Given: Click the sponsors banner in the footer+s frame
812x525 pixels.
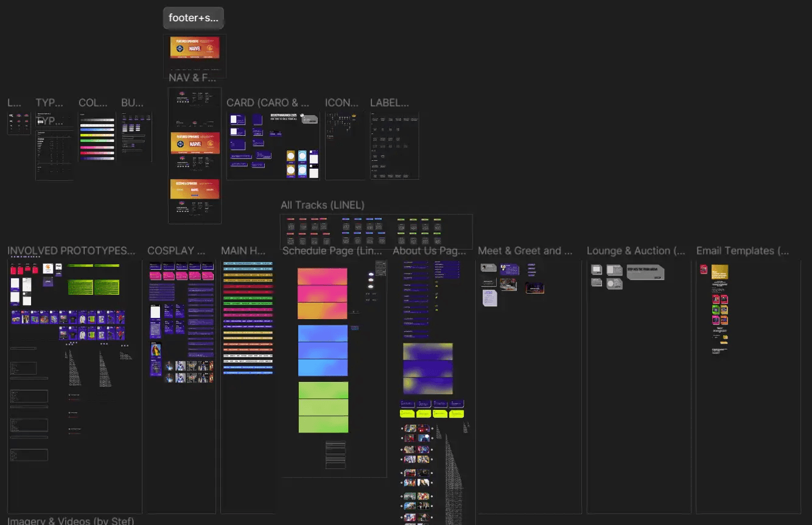Looking at the screenshot, I should pos(195,48).
